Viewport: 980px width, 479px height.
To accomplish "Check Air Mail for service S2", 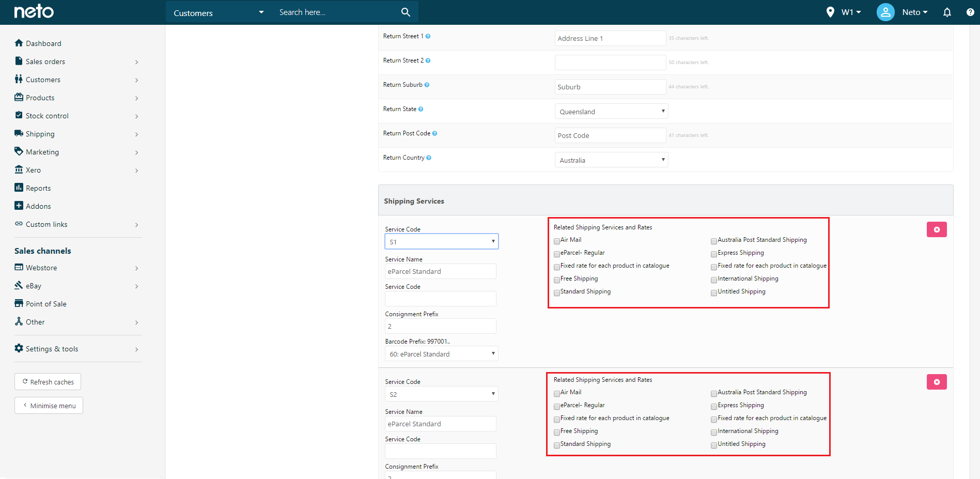I will [x=557, y=393].
